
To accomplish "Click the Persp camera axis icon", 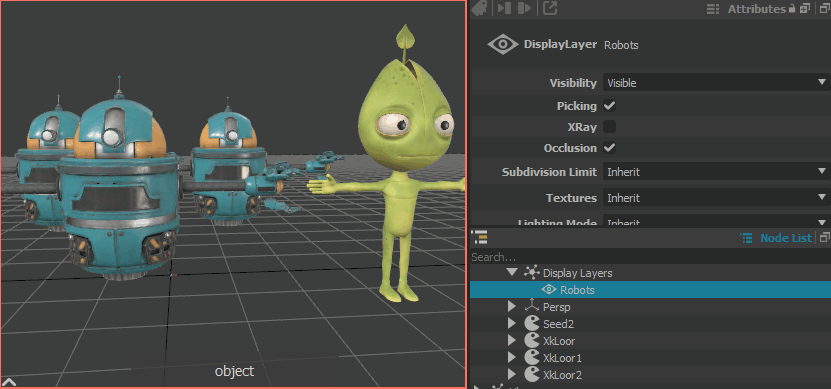I will point(532,306).
